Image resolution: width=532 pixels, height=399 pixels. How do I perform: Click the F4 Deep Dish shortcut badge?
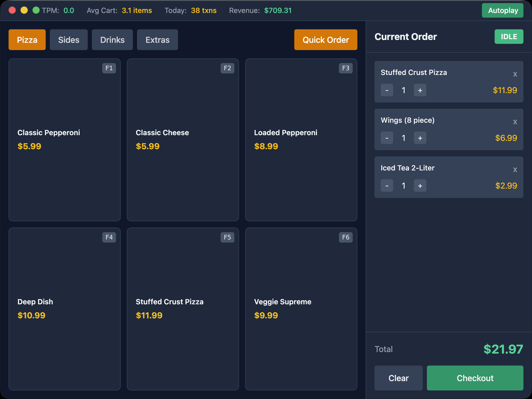point(109,237)
